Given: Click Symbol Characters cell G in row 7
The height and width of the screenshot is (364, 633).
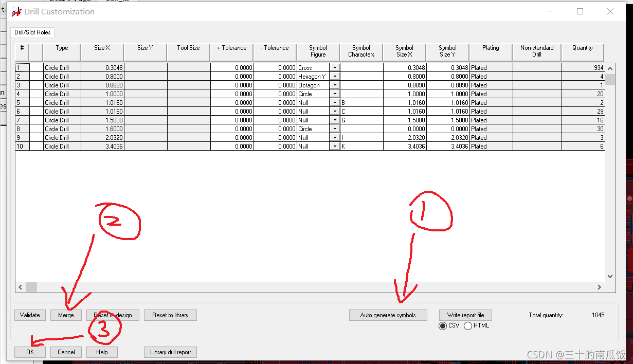Looking at the screenshot, I should tap(361, 120).
